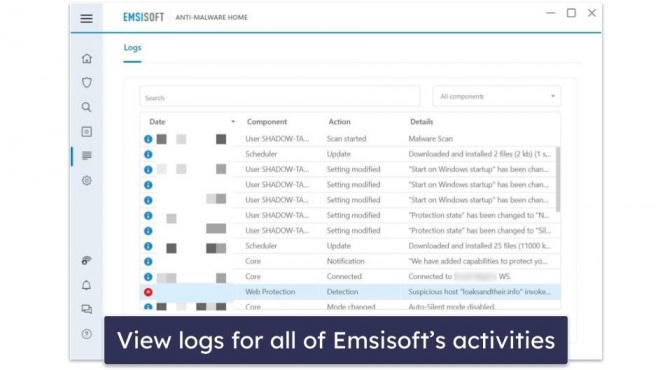Select 'Downloaded and installed 25 files' entry
Screen dimensions: 672x370
coord(479,246)
